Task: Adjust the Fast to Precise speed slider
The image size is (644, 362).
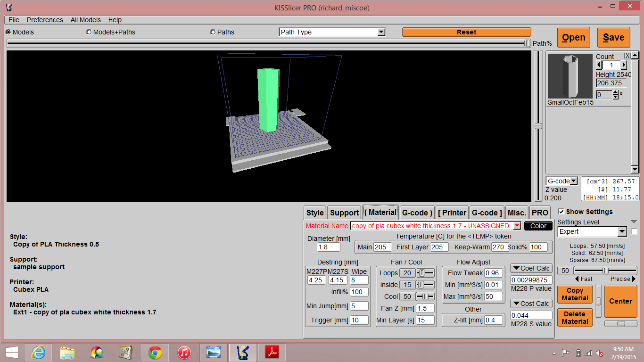Action: [x=605, y=271]
